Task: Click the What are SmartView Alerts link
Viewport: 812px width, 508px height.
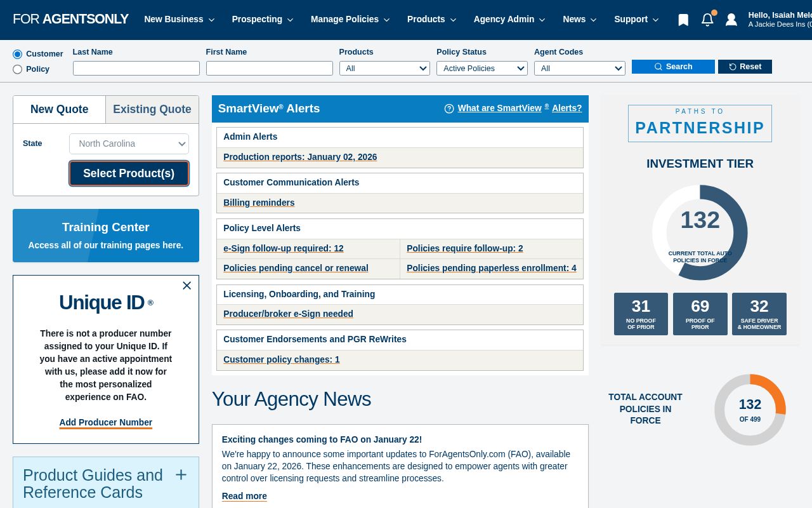Action: click(520, 109)
